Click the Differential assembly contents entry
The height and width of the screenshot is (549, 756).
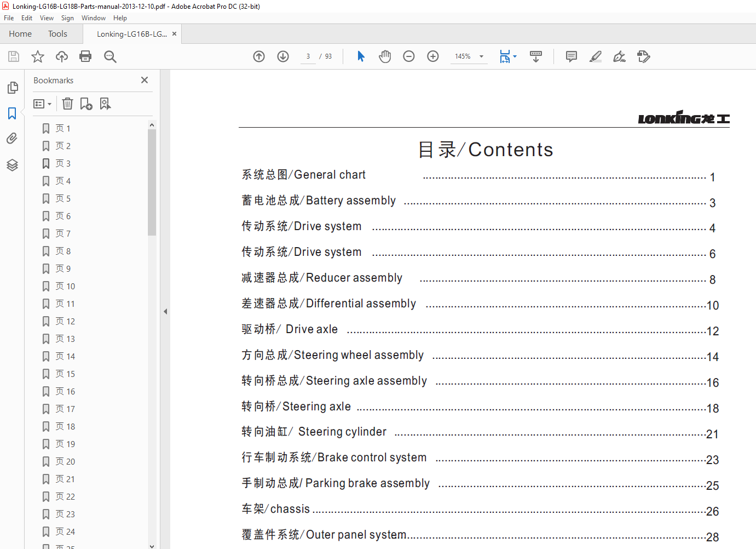click(480, 304)
